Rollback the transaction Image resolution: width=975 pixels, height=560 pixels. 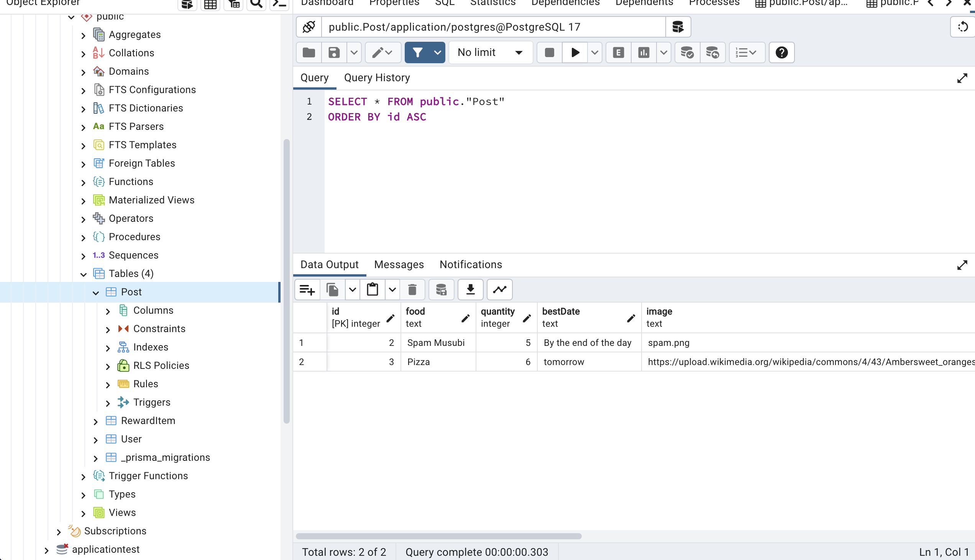712,52
